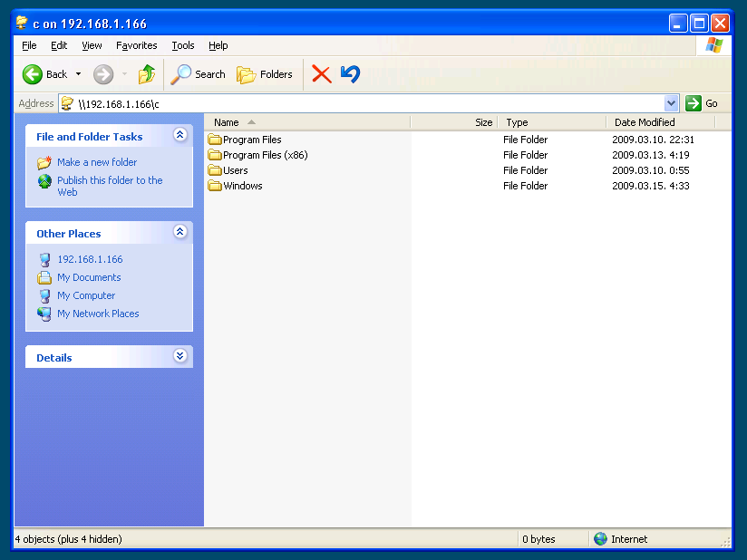Collapse the Other Places panel
Screen dimensions: 747x560
click(x=180, y=232)
